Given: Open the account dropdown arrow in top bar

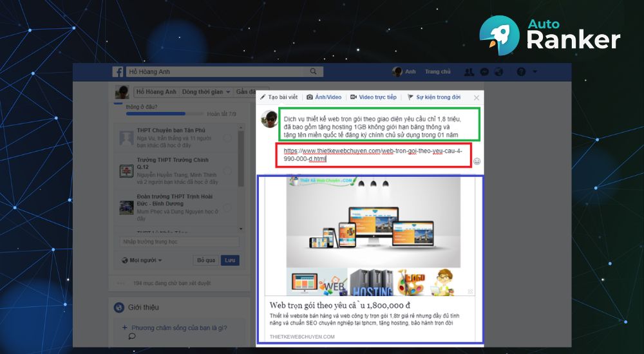Looking at the screenshot, I should 535,72.
